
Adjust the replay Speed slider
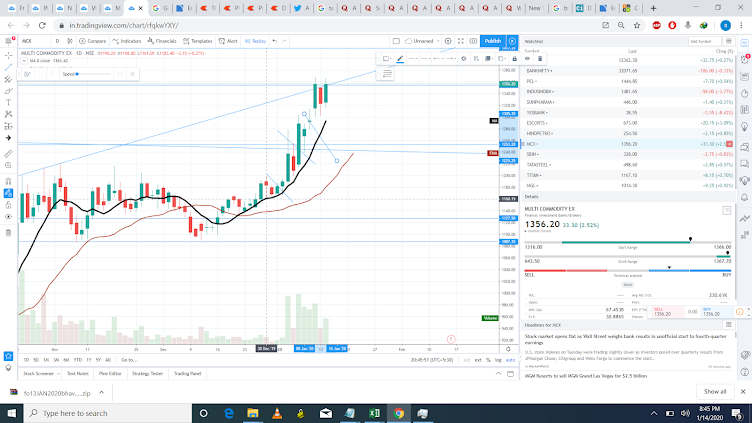(x=93, y=74)
